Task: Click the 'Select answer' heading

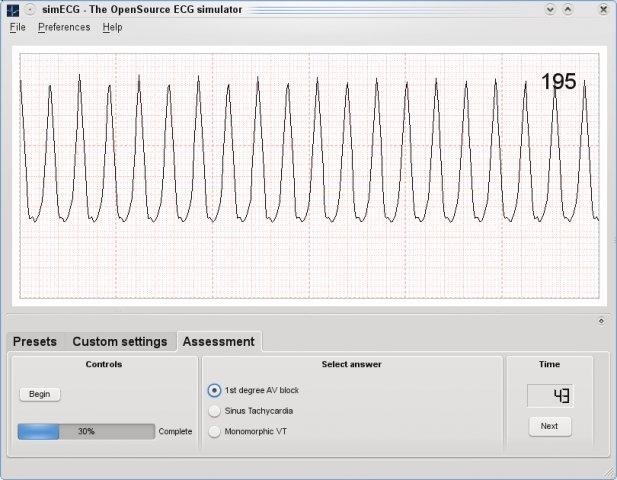Action: pyautogui.click(x=351, y=364)
